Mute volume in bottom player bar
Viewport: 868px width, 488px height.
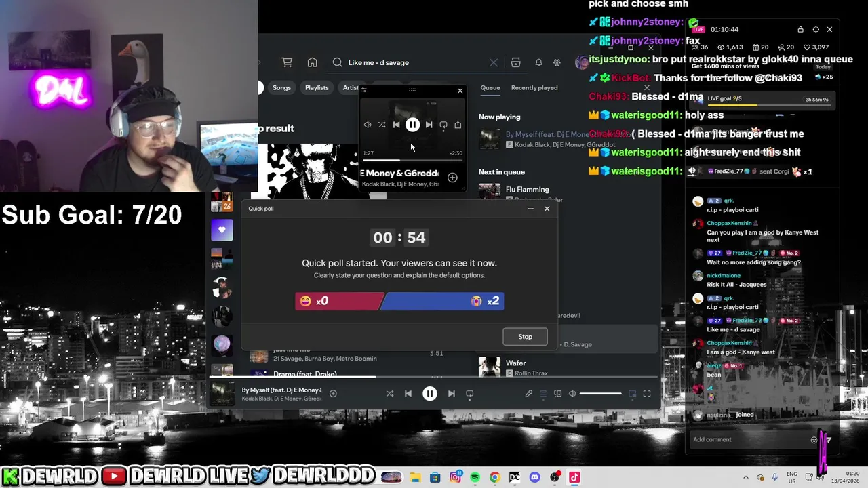pyautogui.click(x=572, y=394)
